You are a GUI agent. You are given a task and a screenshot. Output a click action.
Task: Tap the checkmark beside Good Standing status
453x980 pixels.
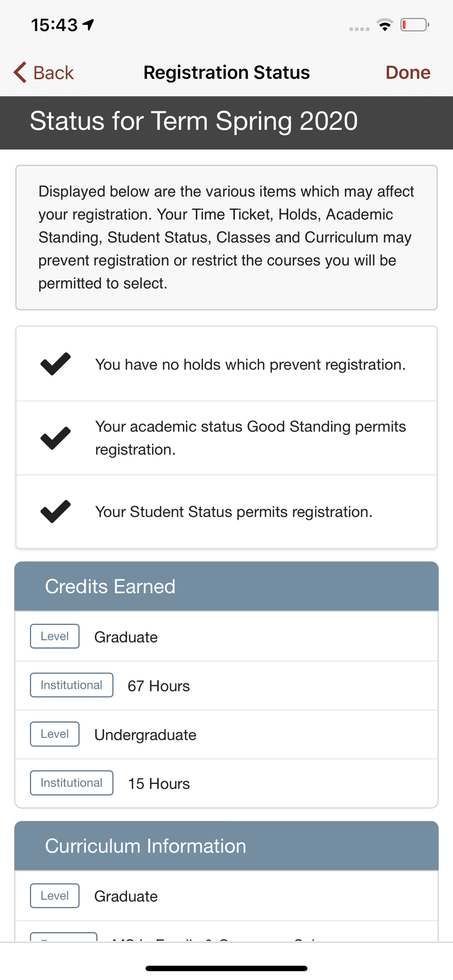coord(55,438)
